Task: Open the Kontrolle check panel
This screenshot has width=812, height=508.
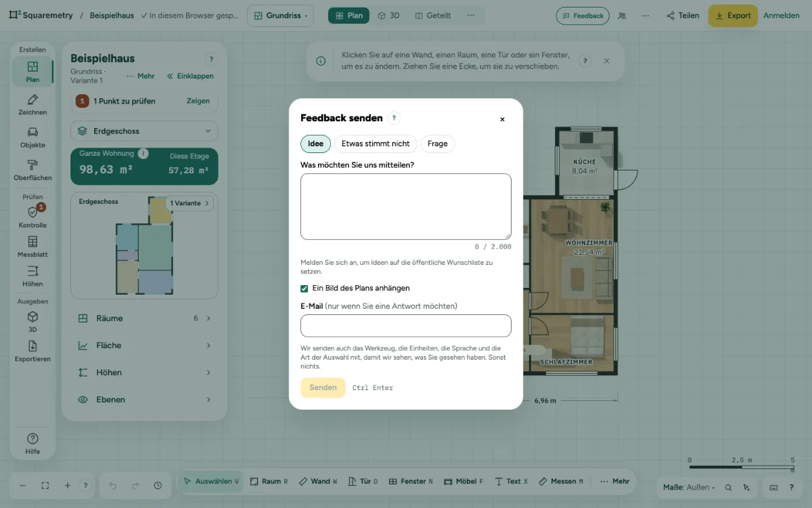Action: click(x=32, y=217)
